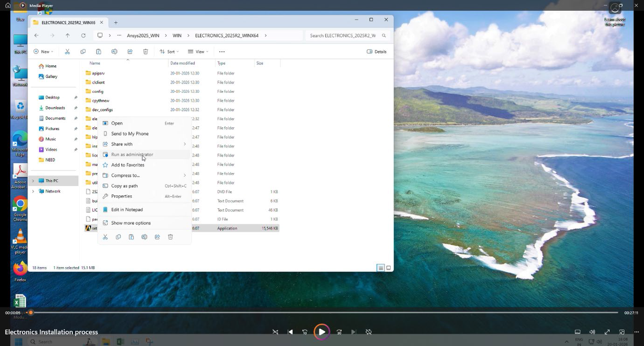Toggle repeat mode
Viewport: 644px width, 346px height.
tap(369, 332)
